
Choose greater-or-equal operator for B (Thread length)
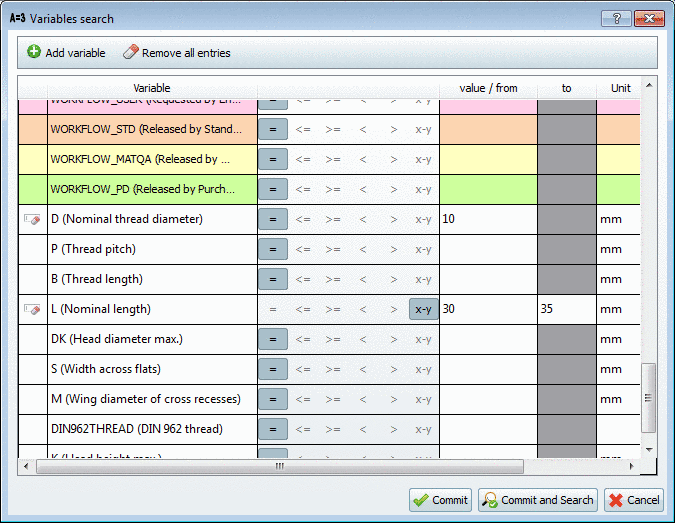coord(333,279)
